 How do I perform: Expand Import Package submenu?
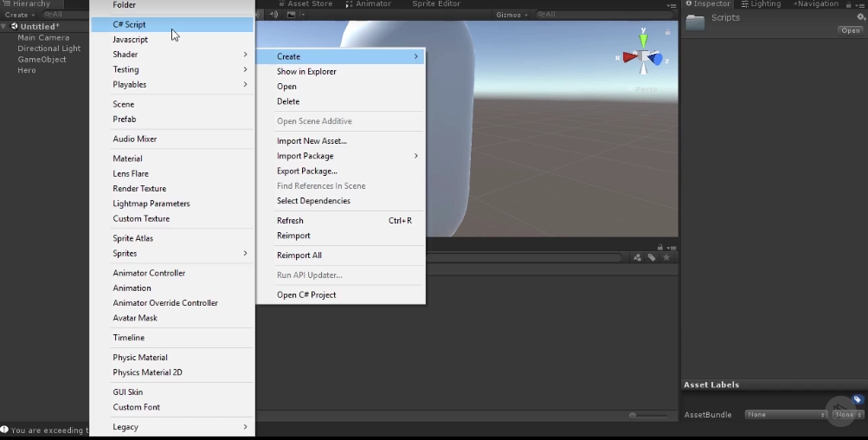click(341, 156)
